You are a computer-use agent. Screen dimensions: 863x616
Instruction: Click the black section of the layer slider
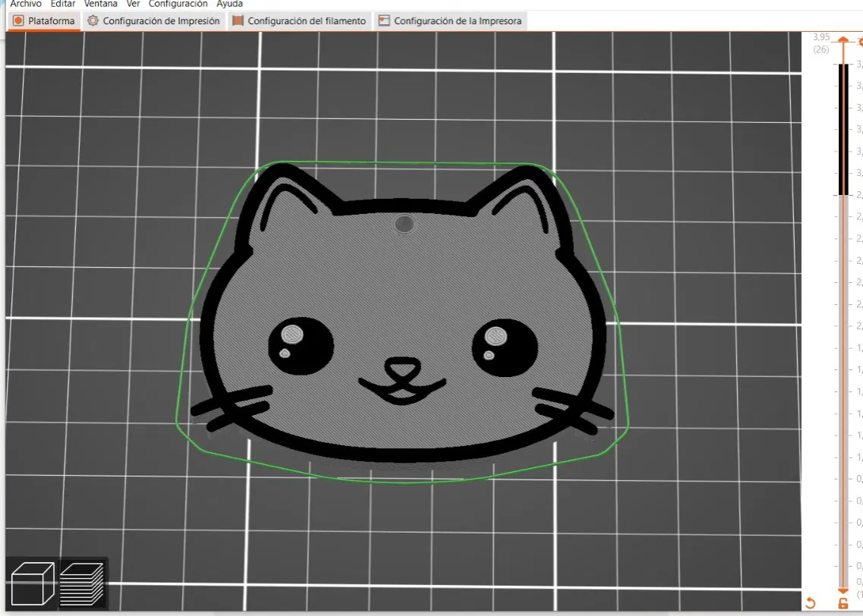(x=843, y=129)
